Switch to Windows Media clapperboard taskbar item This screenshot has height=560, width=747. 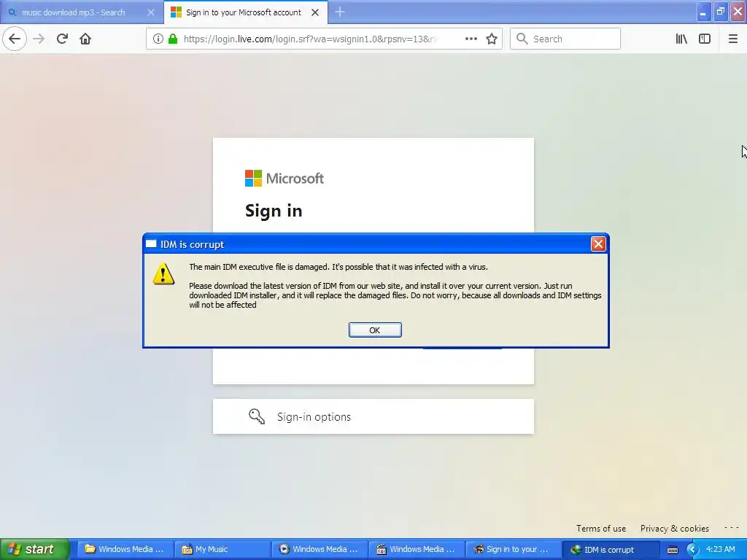click(417, 549)
